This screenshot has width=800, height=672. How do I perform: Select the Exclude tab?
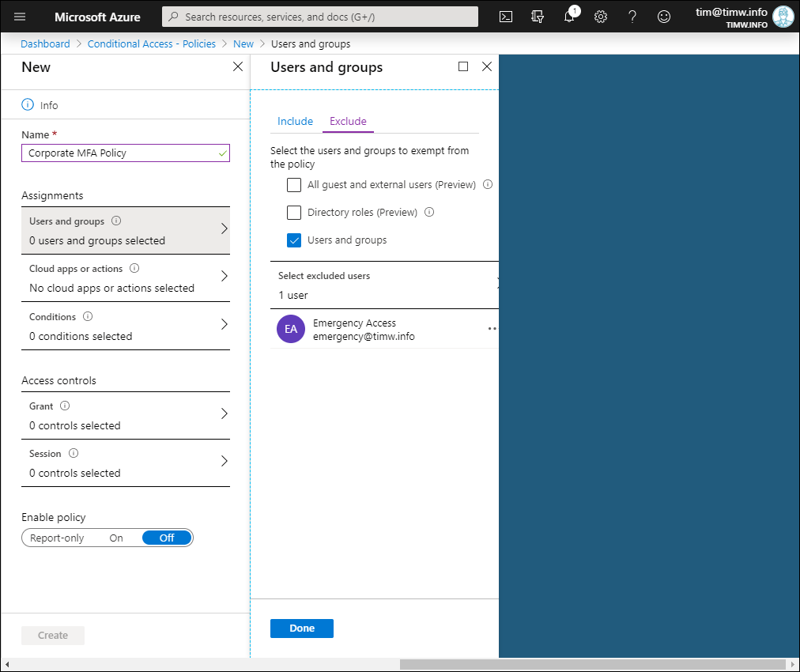point(348,121)
